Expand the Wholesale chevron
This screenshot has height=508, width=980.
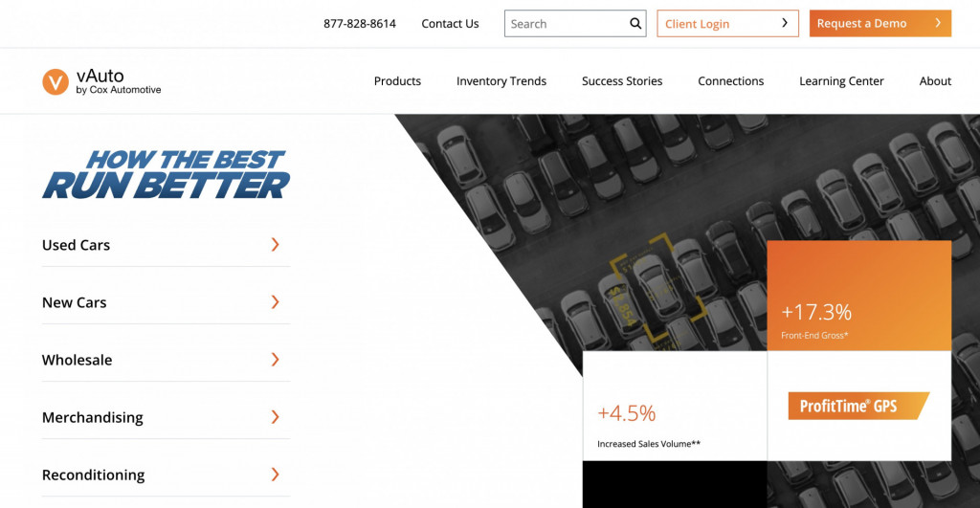click(275, 360)
